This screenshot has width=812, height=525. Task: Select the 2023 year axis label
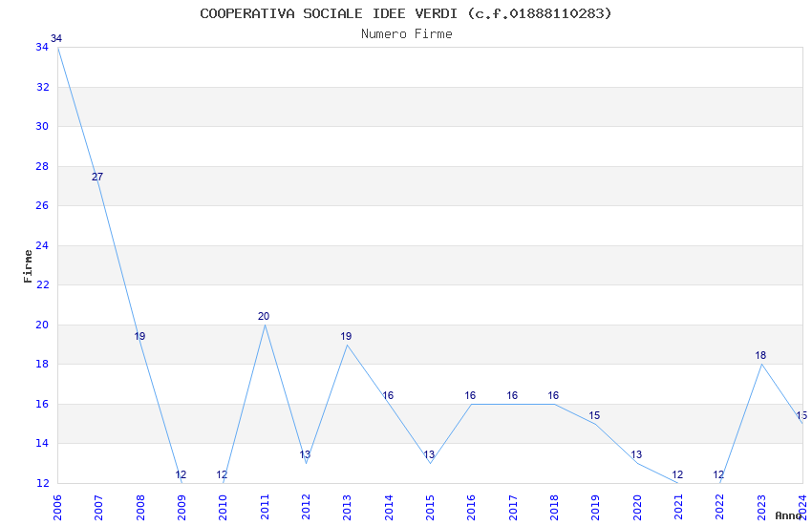[x=761, y=507]
